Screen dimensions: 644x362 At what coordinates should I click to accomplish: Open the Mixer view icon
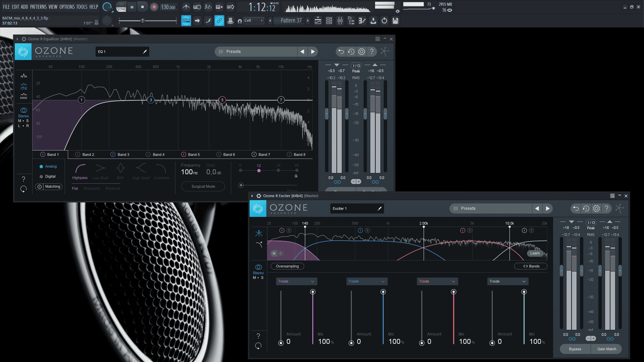click(x=340, y=21)
